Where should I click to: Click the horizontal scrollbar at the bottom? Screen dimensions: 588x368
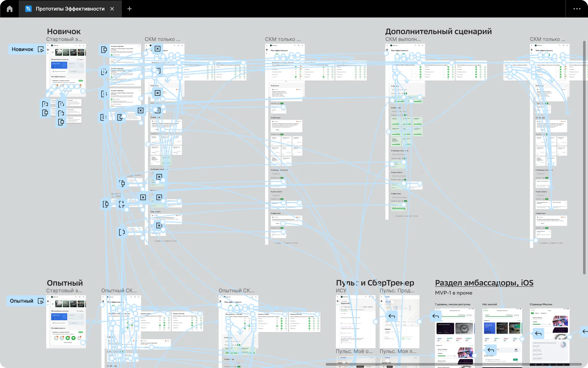pyautogui.click(x=453, y=364)
